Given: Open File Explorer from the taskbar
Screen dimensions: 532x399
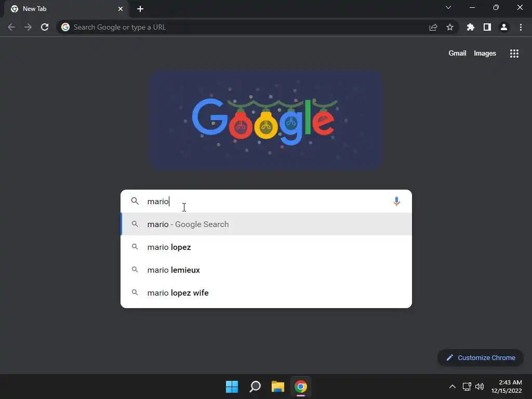Looking at the screenshot, I should click(x=278, y=387).
